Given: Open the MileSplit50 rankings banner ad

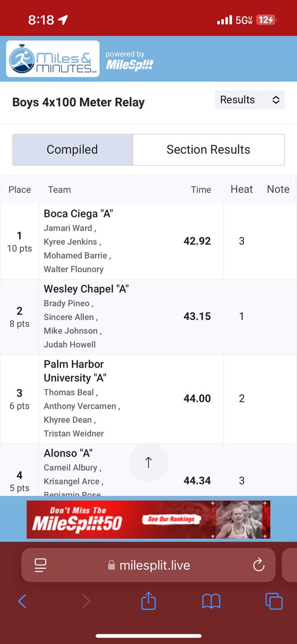Looking at the screenshot, I should click(148, 519).
